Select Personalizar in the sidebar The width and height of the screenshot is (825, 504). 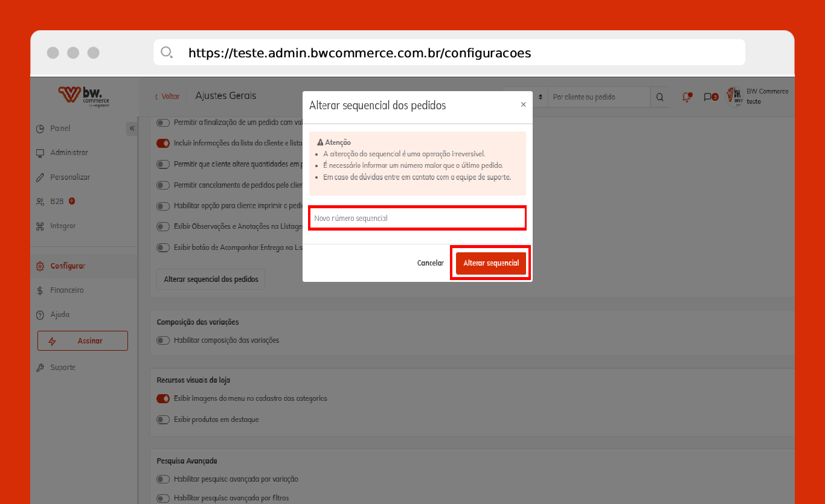pos(70,177)
